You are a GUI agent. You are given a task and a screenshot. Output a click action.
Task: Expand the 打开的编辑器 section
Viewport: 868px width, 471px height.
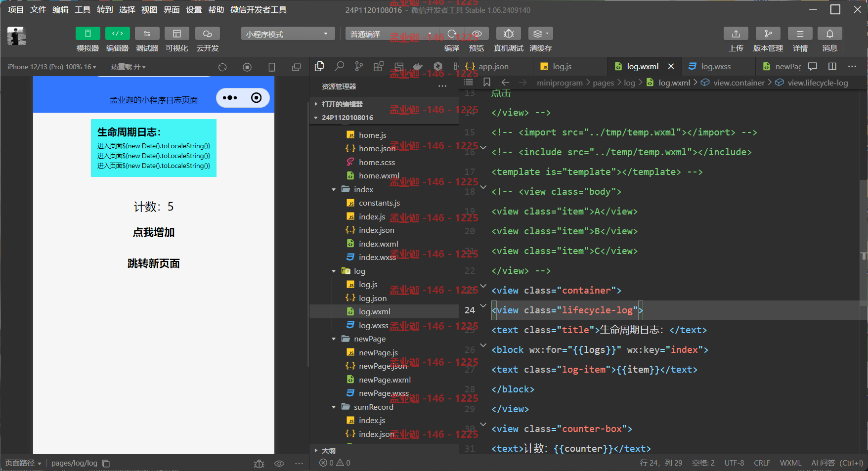coord(384,104)
